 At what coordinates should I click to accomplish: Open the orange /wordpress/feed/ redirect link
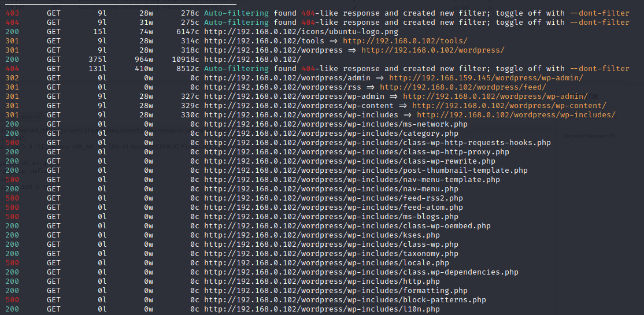463,87
